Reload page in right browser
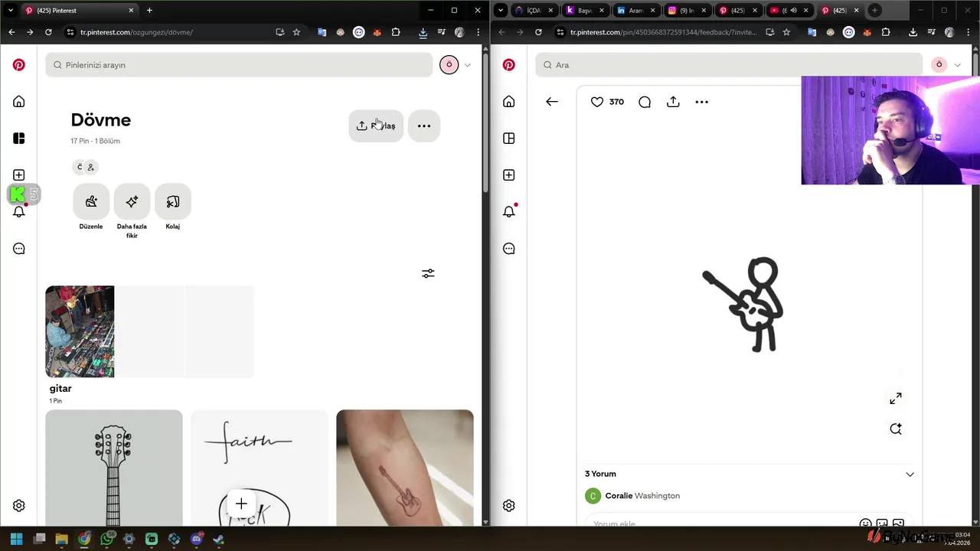Viewport: 980px width, 551px height. tap(538, 32)
